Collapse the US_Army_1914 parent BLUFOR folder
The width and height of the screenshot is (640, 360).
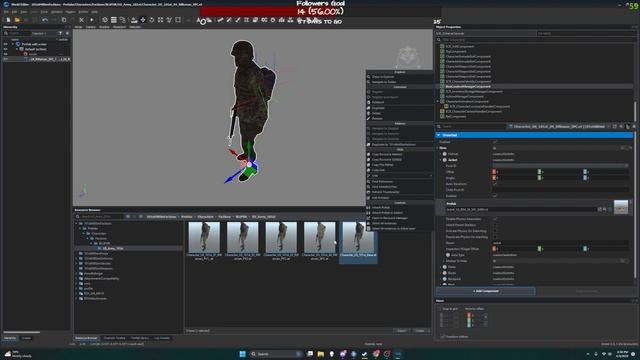pyautogui.click(x=91, y=243)
